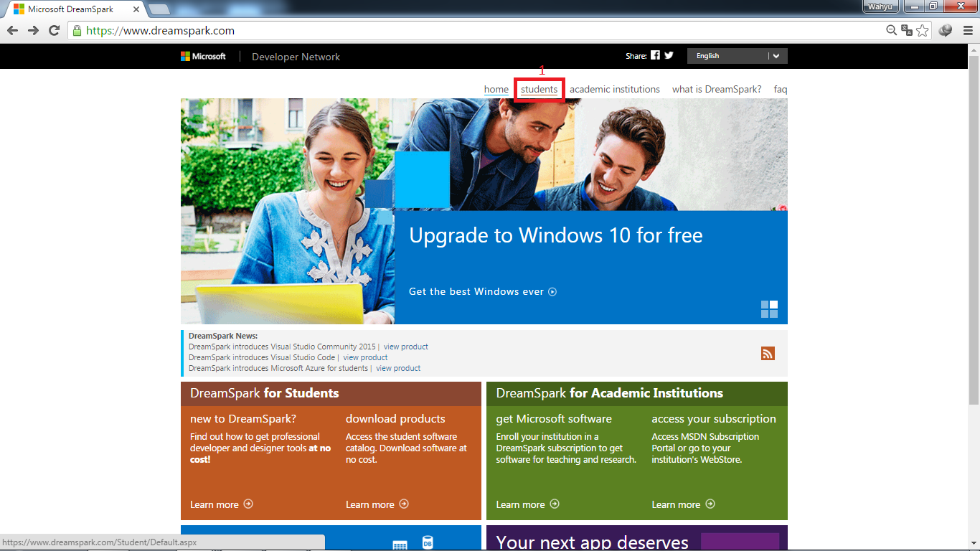The width and height of the screenshot is (980, 551).
Task: Open a new tab with the tab strip button
Action: tap(159, 9)
